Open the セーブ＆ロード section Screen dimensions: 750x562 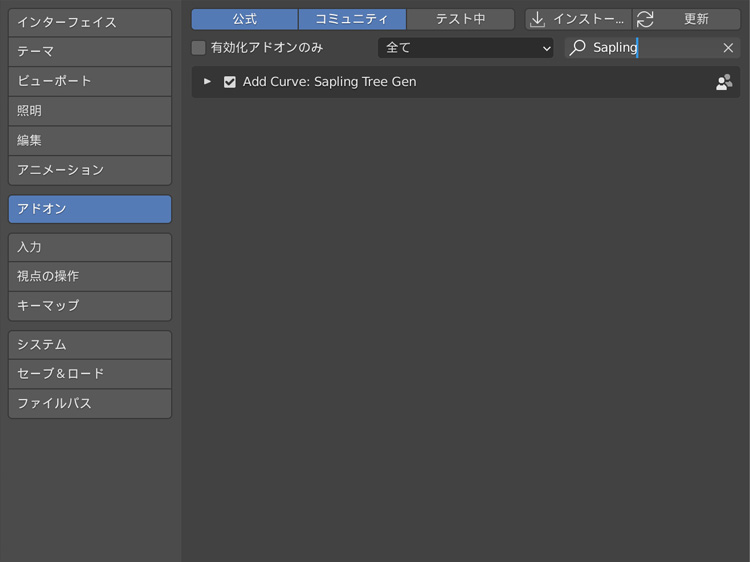(x=89, y=373)
